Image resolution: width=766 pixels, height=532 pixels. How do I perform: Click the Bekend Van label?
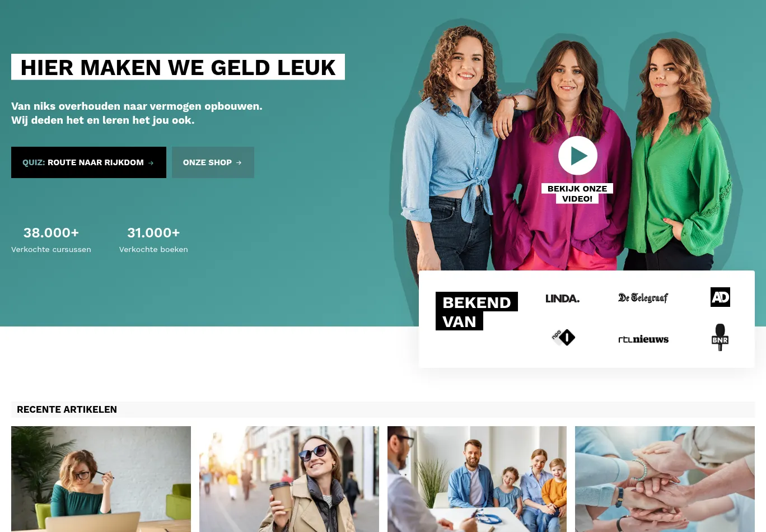click(477, 311)
